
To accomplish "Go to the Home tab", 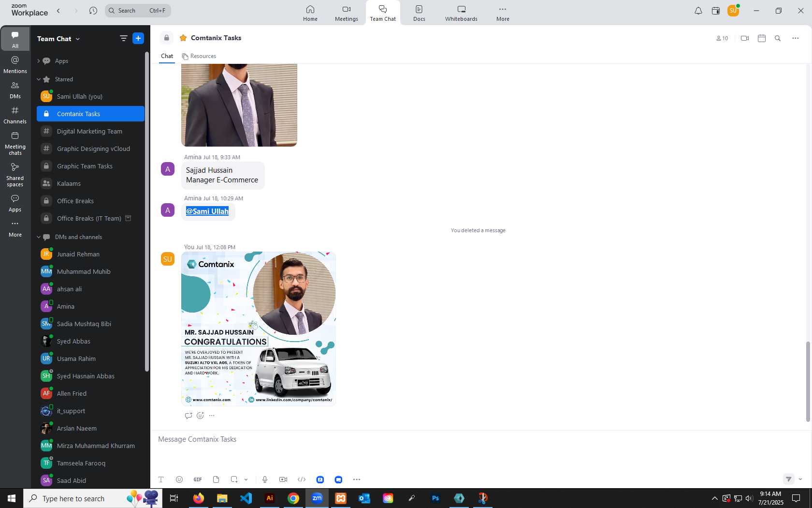I will [x=310, y=13].
